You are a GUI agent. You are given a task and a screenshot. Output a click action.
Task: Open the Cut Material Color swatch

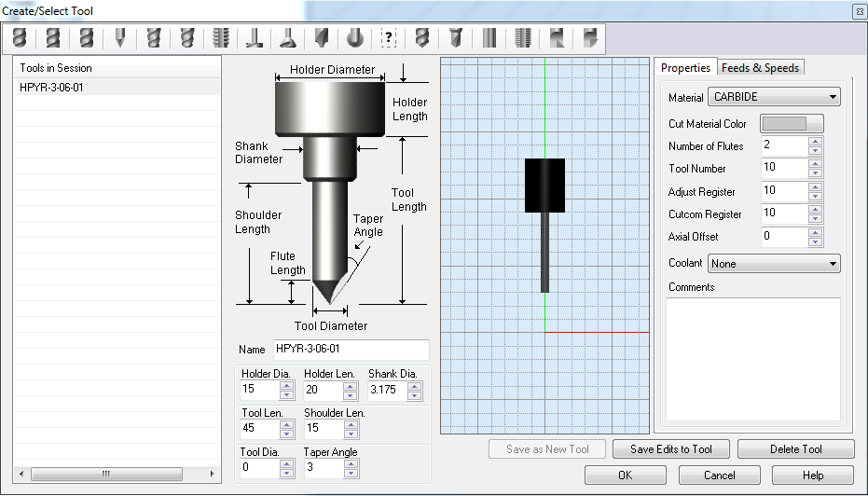pos(792,124)
